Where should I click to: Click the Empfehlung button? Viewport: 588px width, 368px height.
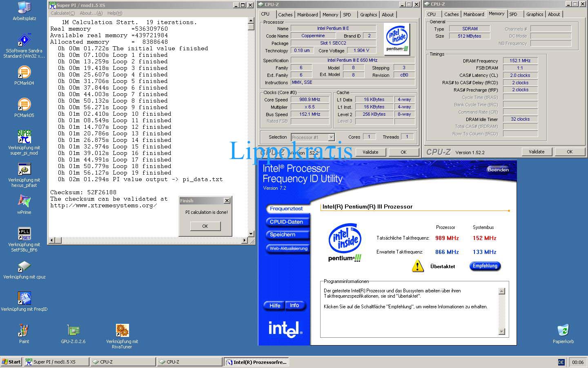point(485,266)
